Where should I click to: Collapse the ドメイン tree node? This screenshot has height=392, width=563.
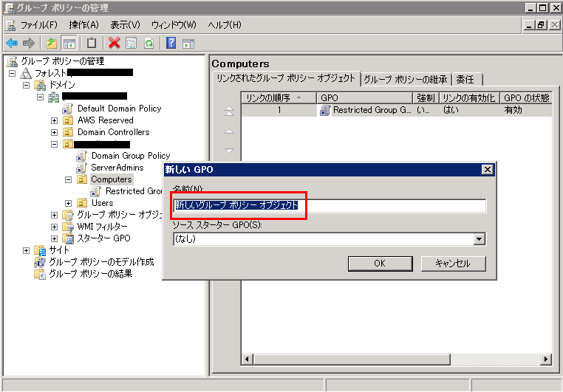click(26, 86)
